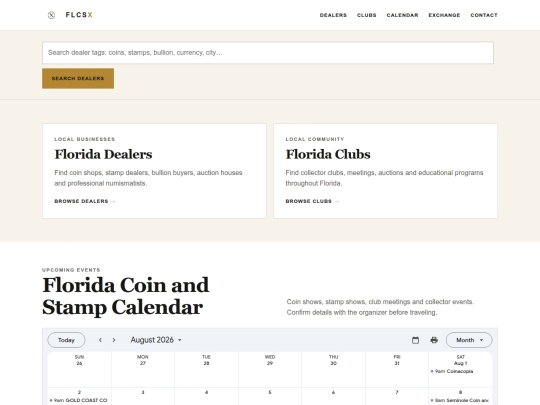The width and height of the screenshot is (540, 405).
Task: Click the Search Dealers button
Action: point(78,79)
